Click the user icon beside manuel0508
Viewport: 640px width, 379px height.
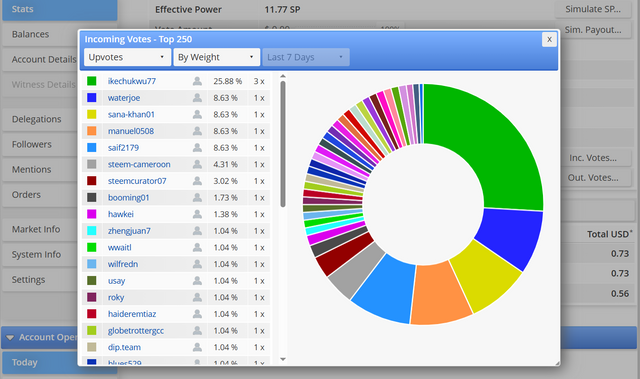tap(197, 131)
